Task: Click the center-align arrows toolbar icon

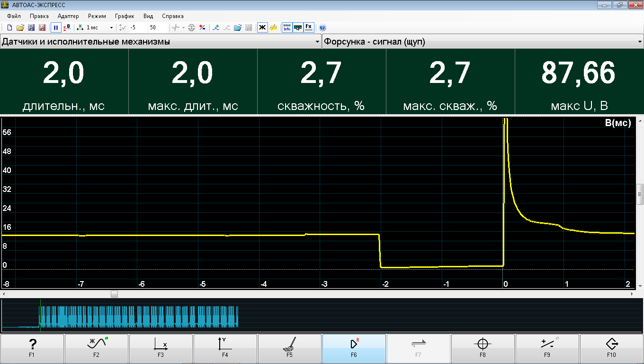Action: (191, 27)
